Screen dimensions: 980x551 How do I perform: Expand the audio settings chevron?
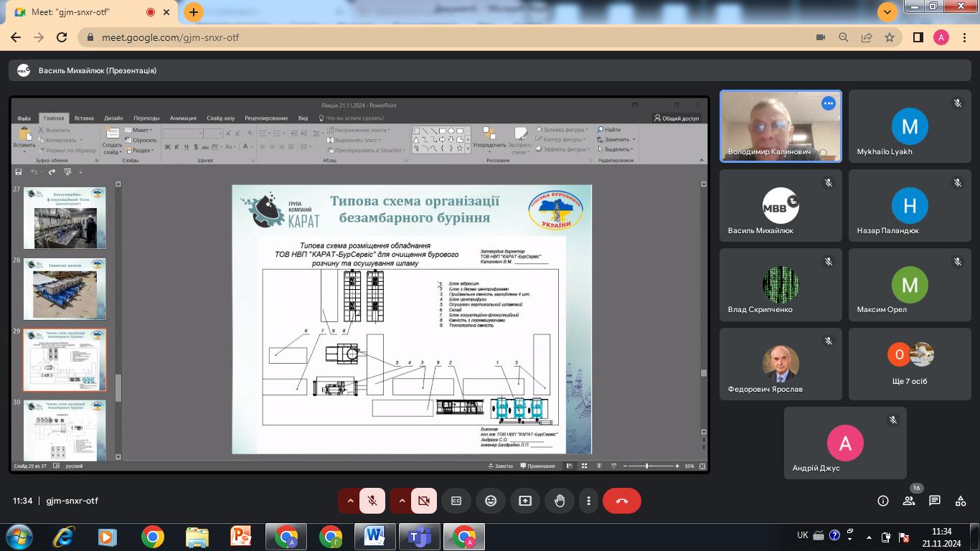350,501
